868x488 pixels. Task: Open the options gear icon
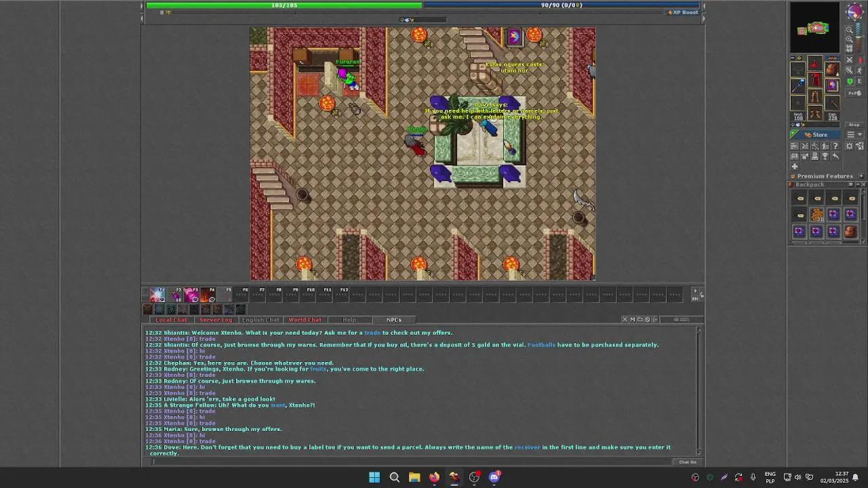click(x=849, y=146)
